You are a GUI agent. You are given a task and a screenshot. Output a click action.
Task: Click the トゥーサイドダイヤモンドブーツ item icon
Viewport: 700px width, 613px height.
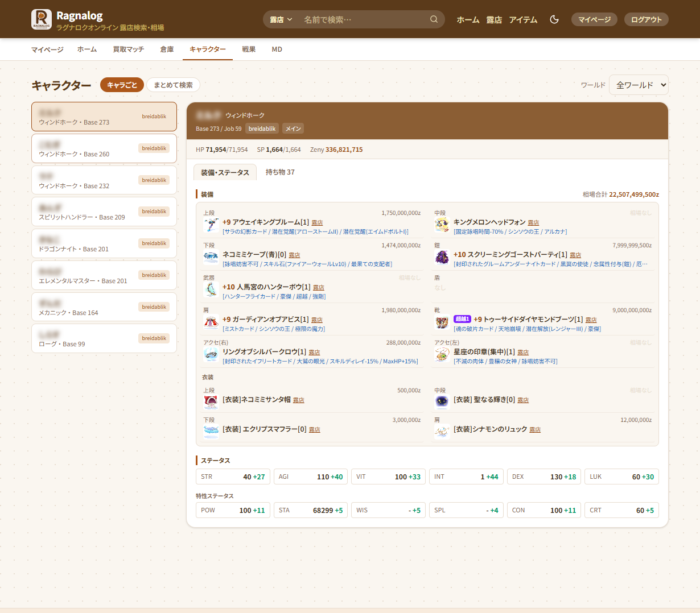point(442,322)
